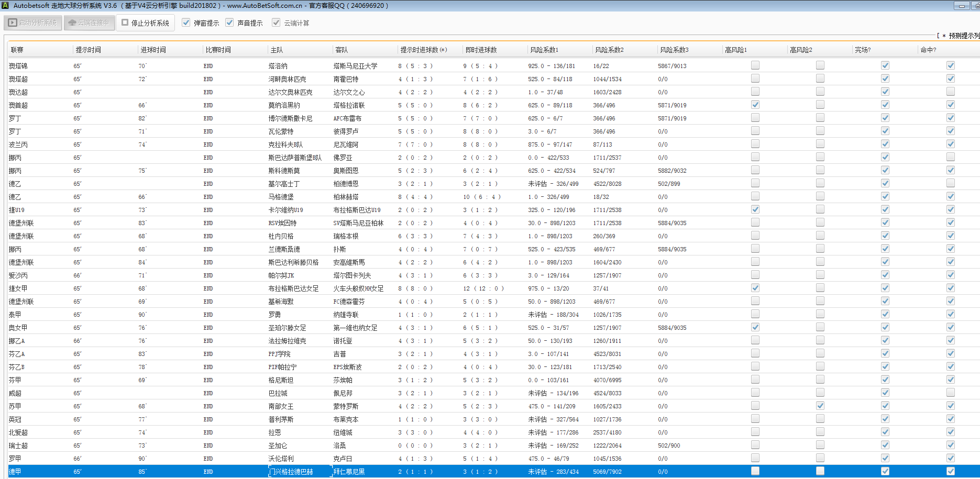Image resolution: width=980 pixels, height=479 pixels.
Task: Disable the 声音提示 checkbox
Action: (229, 23)
